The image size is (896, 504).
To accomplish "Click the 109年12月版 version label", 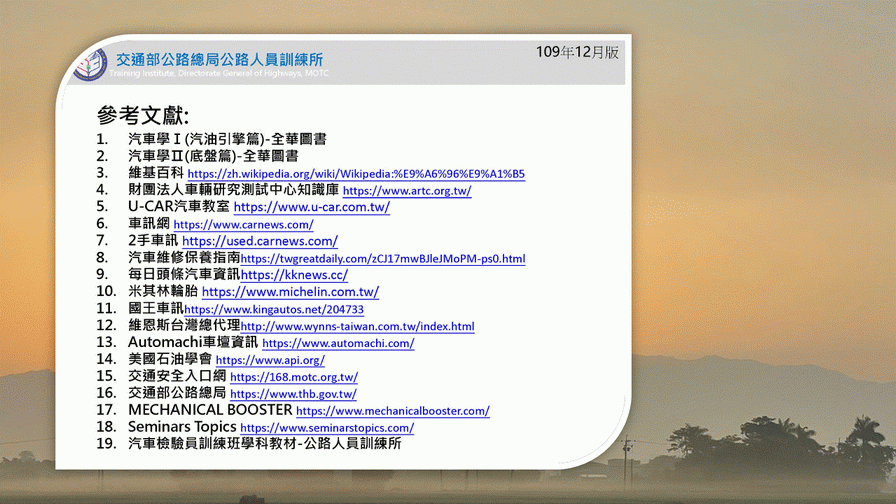I will (577, 52).
